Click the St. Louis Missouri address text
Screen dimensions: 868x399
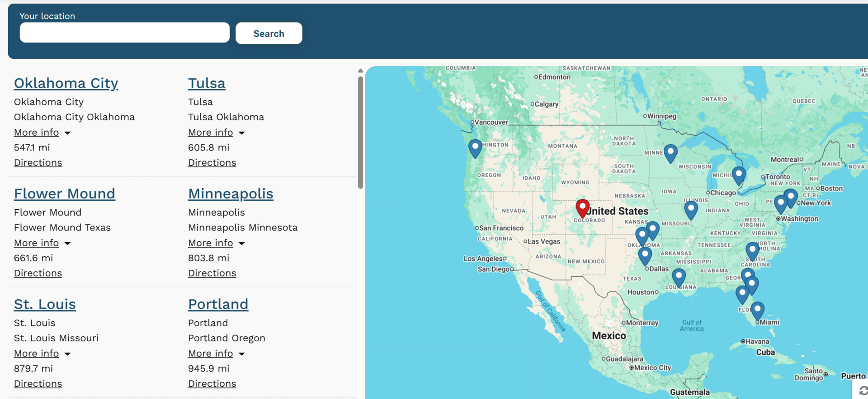coord(56,338)
